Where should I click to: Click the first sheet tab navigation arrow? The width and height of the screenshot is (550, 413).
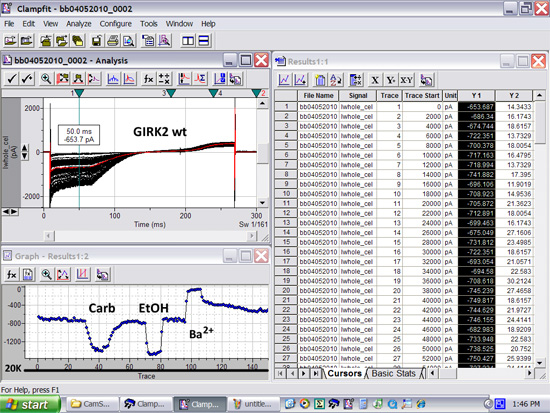pyautogui.click(x=280, y=374)
